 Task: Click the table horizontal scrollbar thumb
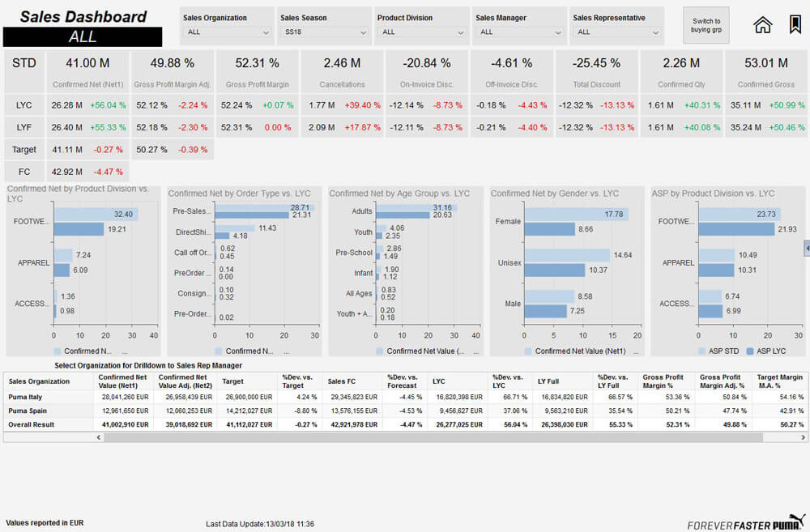[x=433, y=437]
